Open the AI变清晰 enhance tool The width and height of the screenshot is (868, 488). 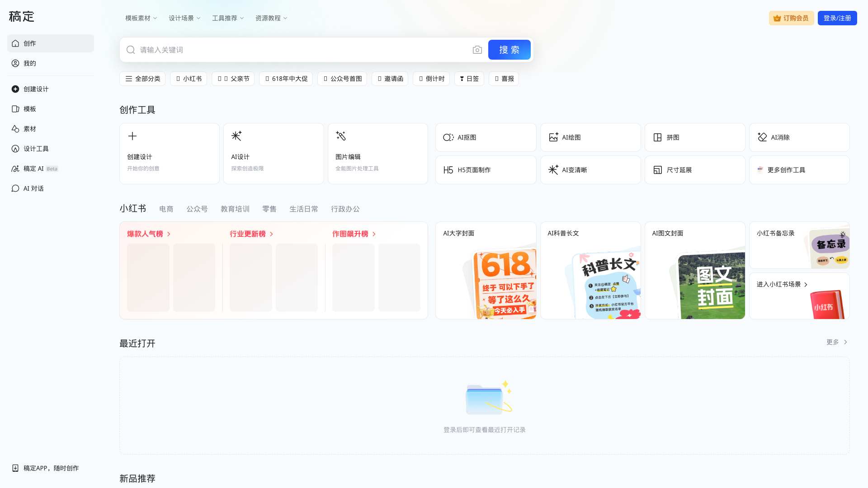tap(590, 170)
